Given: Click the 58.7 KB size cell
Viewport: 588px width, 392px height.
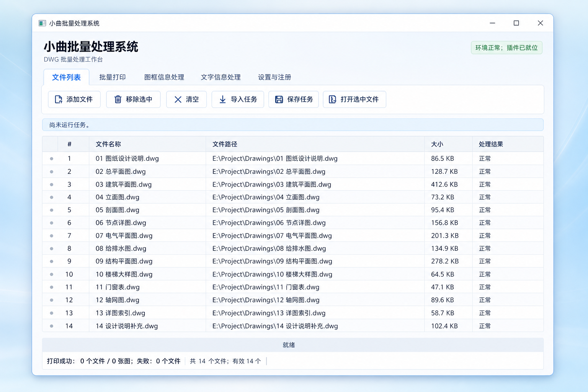Looking at the screenshot, I should (443, 313).
